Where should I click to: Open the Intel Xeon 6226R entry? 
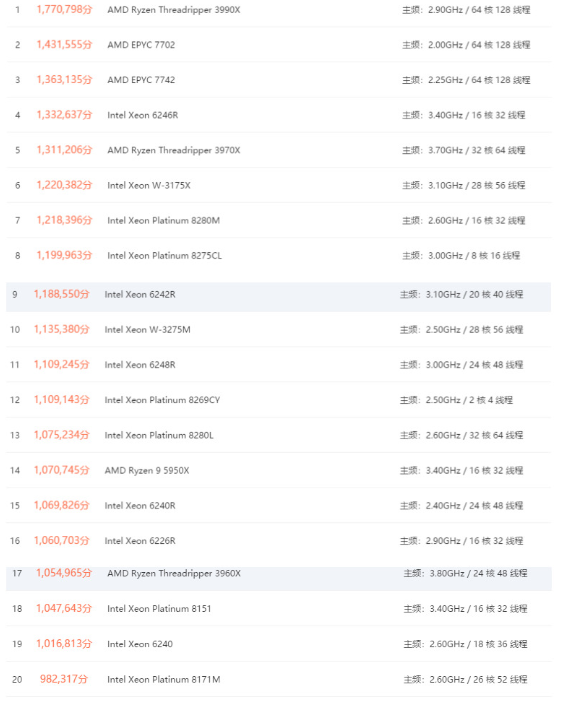(x=140, y=540)
